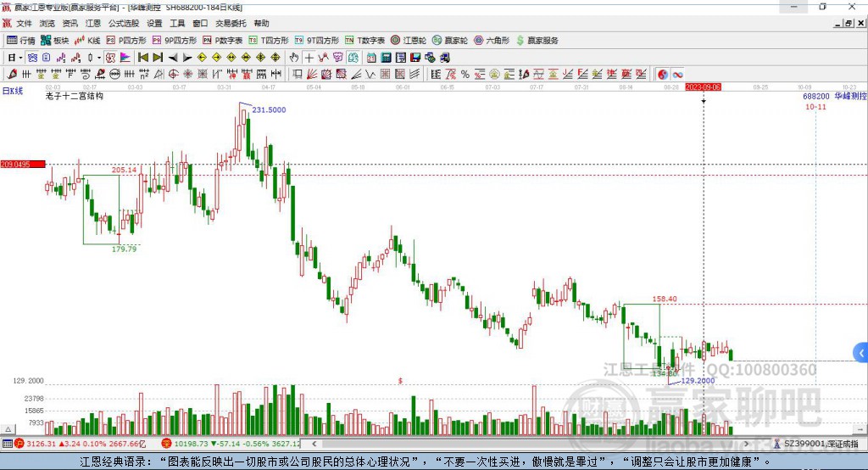Step chart left with the black left arrow
The width and height of the screenshot is (868, 470).
coord(173,58)
